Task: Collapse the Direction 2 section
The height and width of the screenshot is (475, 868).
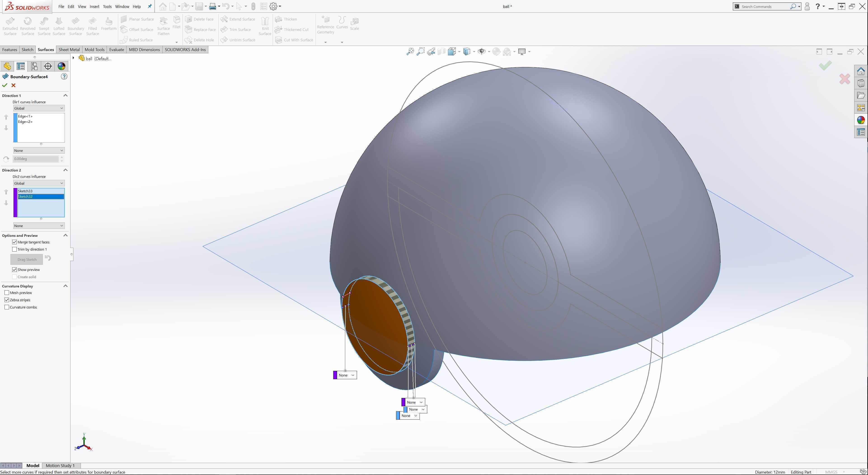Action: click(x=65, y=170)
